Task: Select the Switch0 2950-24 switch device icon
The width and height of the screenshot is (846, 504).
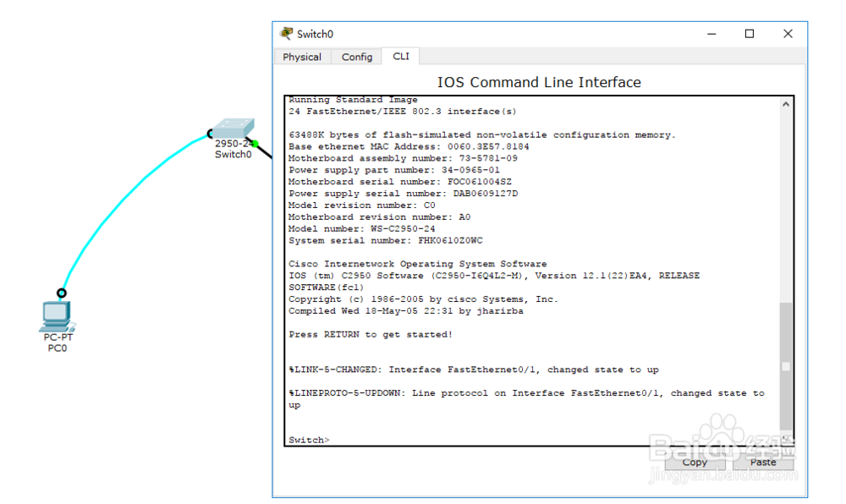Action: click(233, 129)
